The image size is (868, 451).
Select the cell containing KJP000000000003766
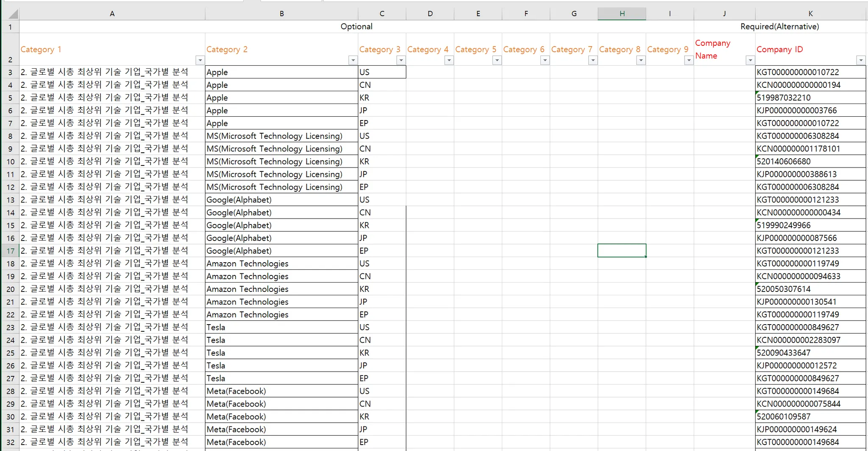coord(811,110)
